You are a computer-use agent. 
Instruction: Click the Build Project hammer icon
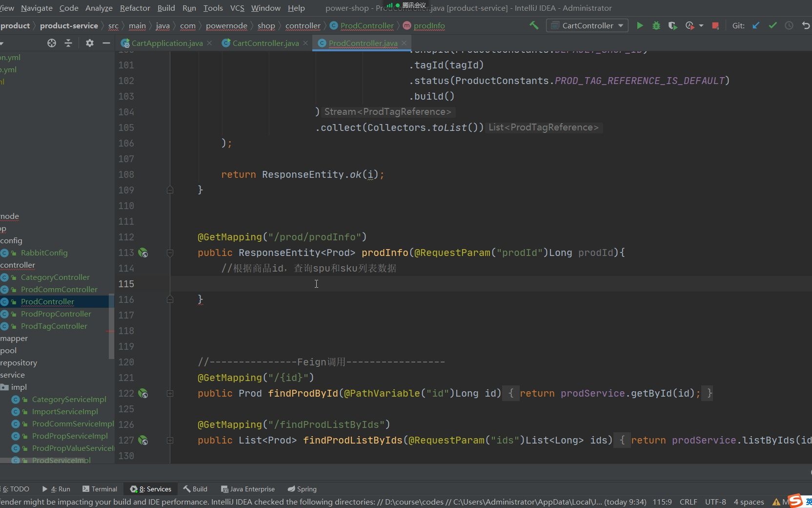click(x=534, y=25)
